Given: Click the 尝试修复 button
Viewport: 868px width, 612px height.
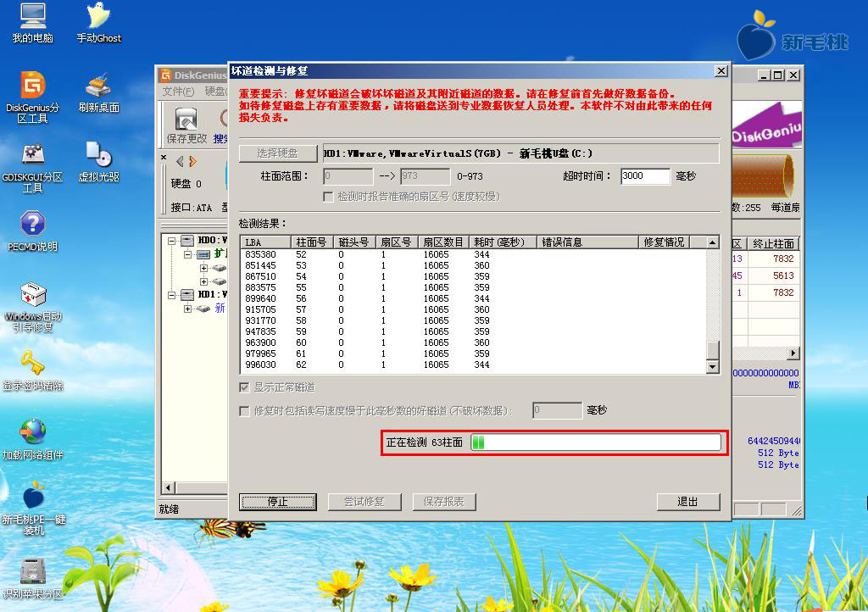Looking at the screenshot, I should [x=364, y=502].
